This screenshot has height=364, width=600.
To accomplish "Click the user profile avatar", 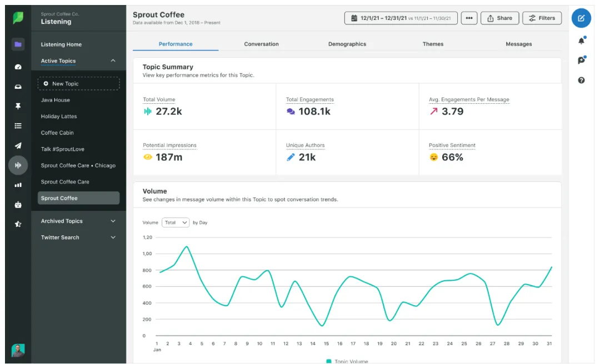I will [x=18, y=350].
